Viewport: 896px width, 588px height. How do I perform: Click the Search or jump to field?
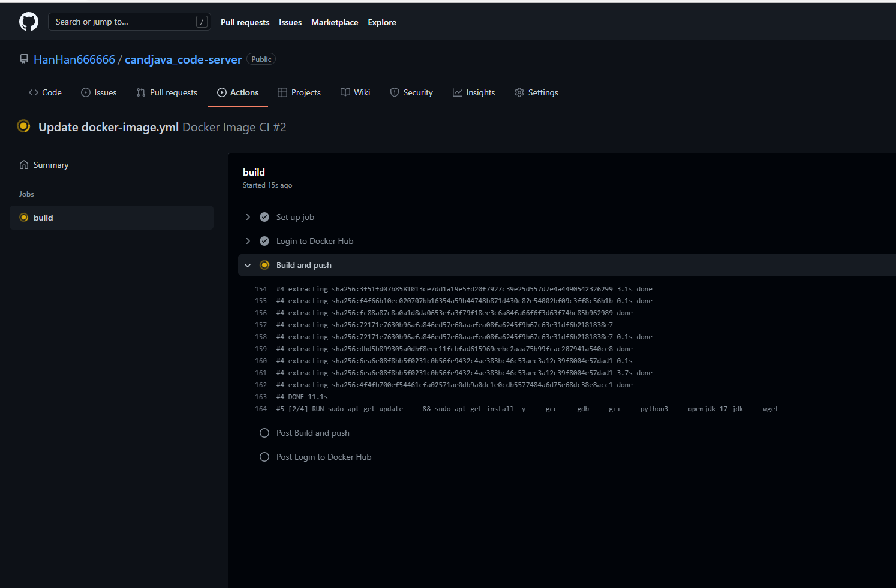point(123,22)
